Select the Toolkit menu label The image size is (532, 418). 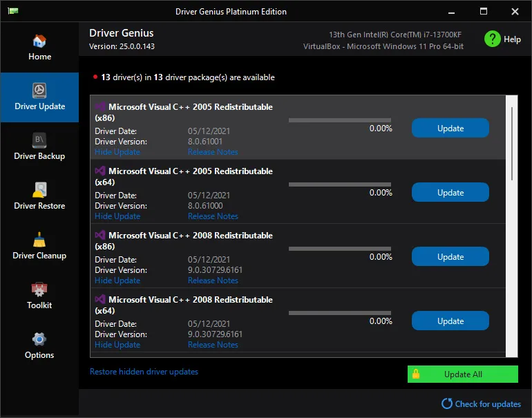coord(39,305)
